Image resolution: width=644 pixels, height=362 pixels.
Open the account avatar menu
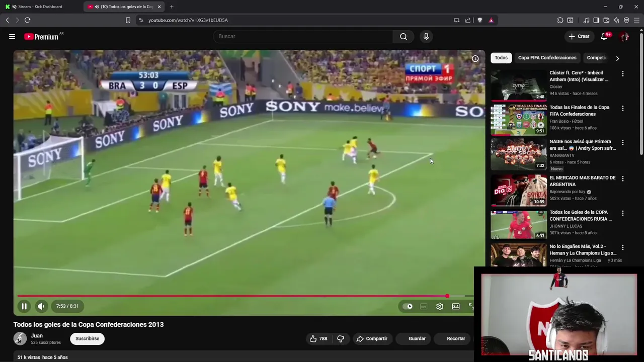click(x=624, y=36)
